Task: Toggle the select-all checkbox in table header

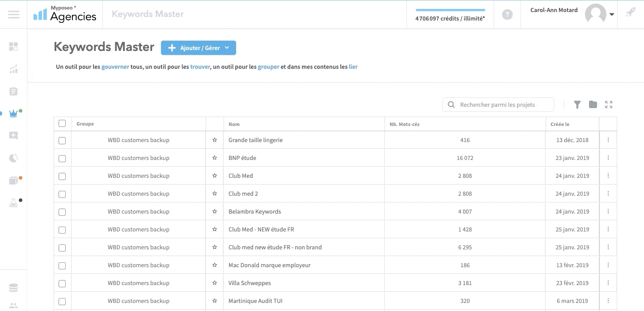Action: pos(62,123)
